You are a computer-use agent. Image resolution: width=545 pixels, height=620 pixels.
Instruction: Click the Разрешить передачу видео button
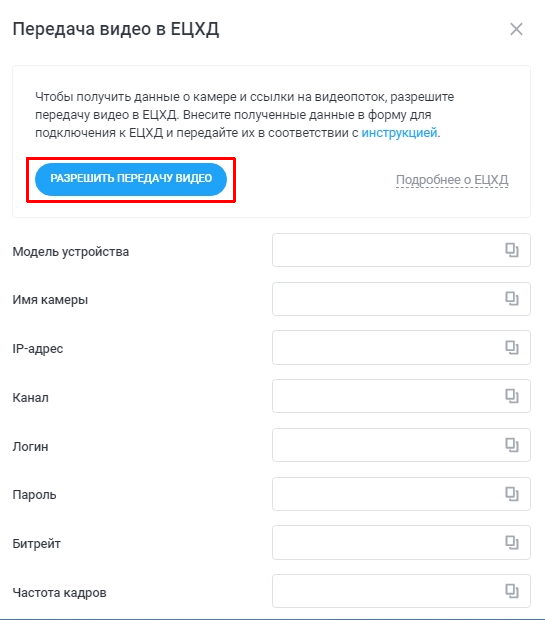[x=131, y=179]
